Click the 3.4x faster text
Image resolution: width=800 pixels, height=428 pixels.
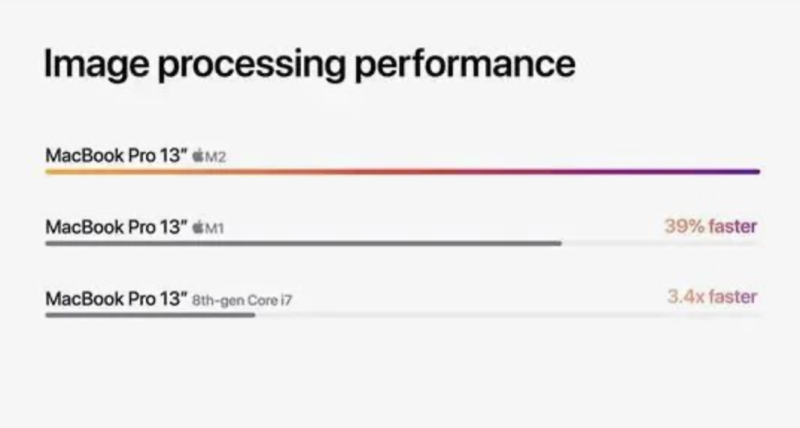click(712, 296)
